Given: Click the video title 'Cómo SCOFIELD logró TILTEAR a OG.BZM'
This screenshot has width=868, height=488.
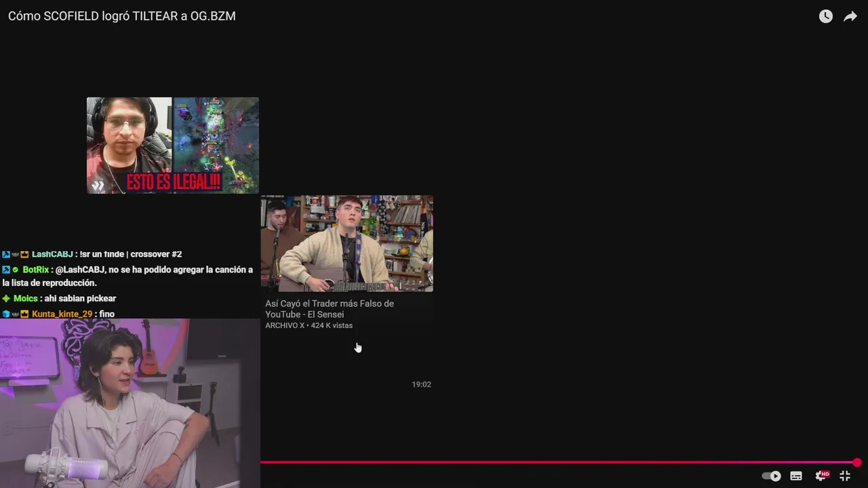Looking at the screenshot, I should (122, 16).
